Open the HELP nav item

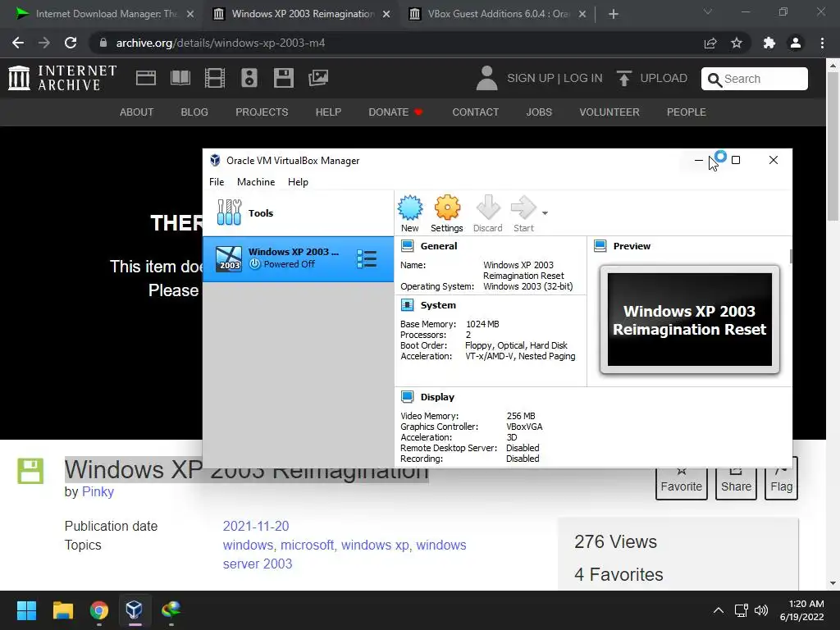pos(328,112)
